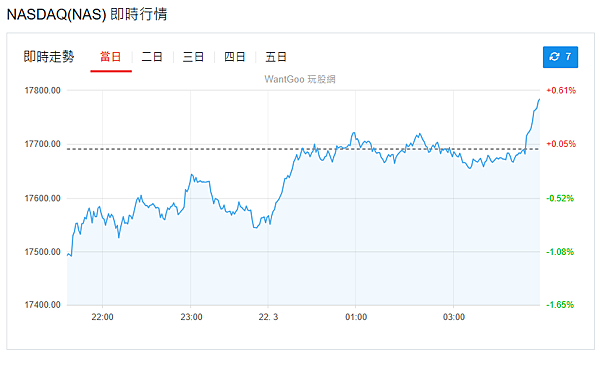Click the 03:00 time axis marker

pyautogui.click(x=454, y=317)
